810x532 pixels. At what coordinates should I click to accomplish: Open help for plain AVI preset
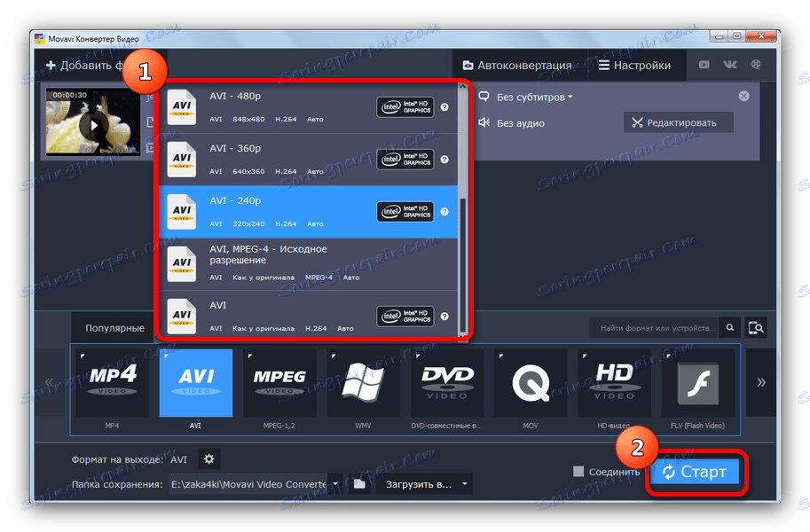(444, 317)
